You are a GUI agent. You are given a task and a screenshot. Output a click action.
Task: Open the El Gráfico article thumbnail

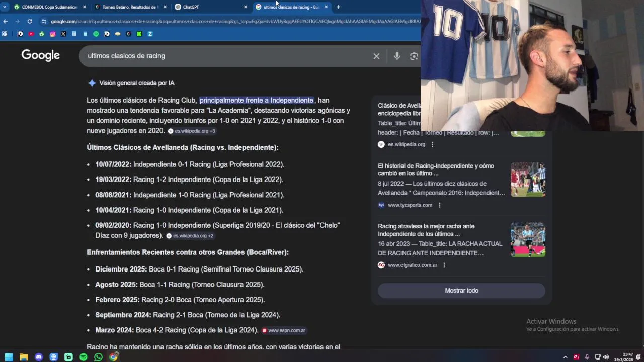(x=528, y=240)
